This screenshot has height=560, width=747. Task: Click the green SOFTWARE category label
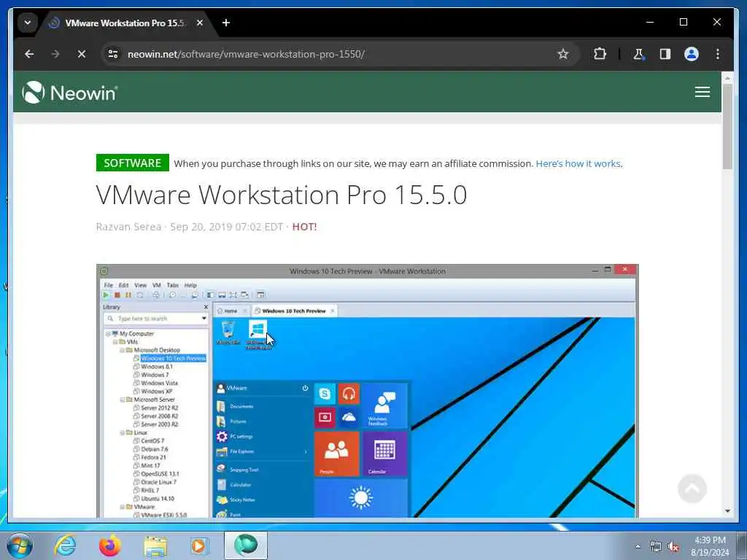point(133,163)
